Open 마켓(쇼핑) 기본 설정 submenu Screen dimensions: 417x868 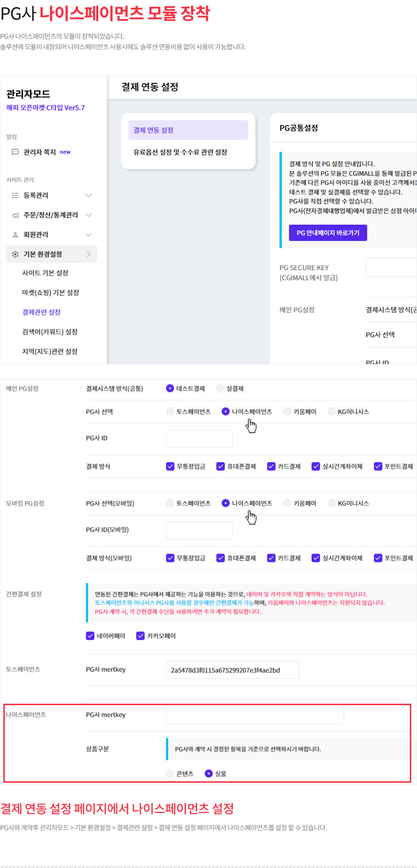[50, 293]
